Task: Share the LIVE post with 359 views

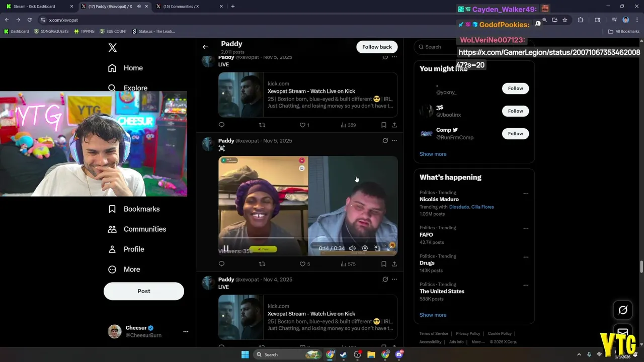Action: [x=394, y=125]
